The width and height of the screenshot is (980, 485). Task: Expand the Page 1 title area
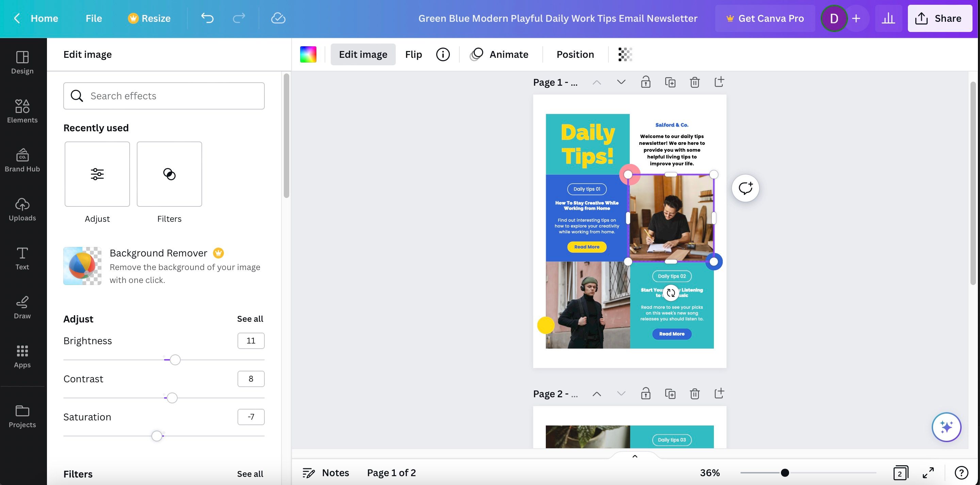(555, 82)
